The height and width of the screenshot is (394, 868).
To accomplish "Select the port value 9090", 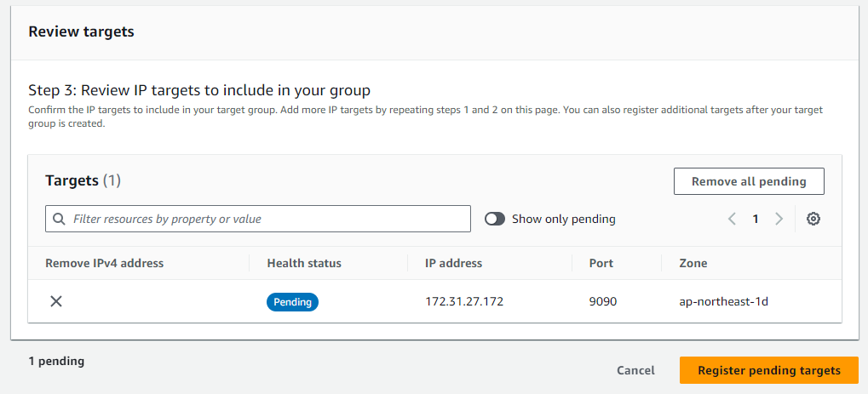I will [603, 302].
